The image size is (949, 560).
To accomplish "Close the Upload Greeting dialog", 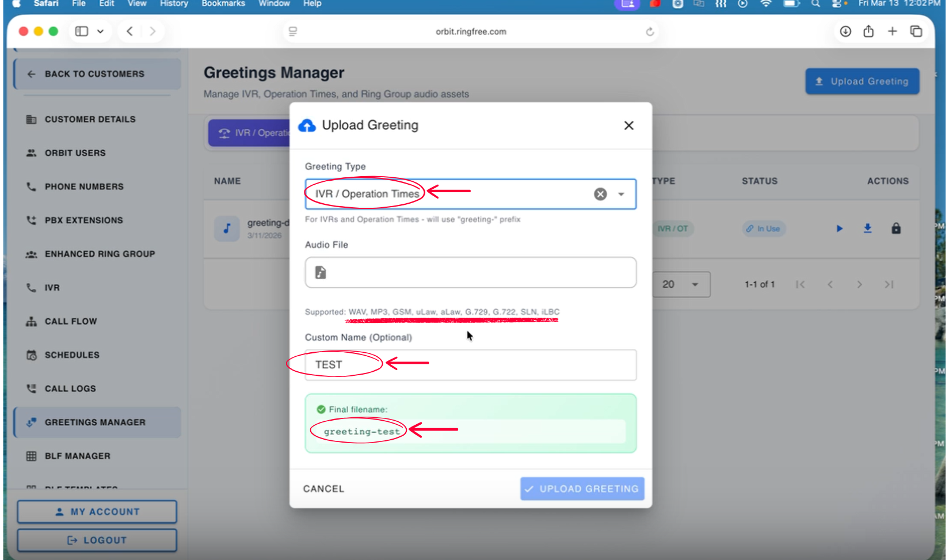I will click(x=628, y=125).
